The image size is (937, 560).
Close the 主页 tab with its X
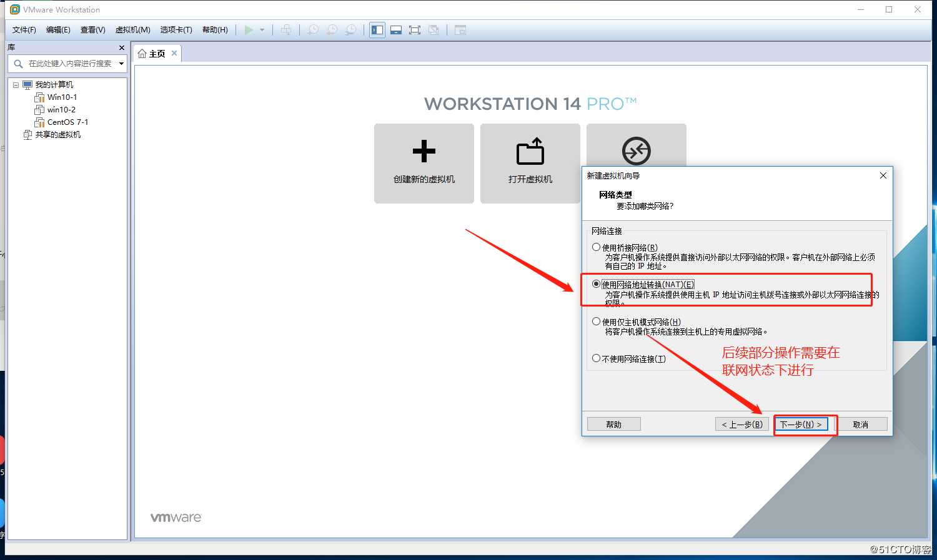(x=174, y=53)
